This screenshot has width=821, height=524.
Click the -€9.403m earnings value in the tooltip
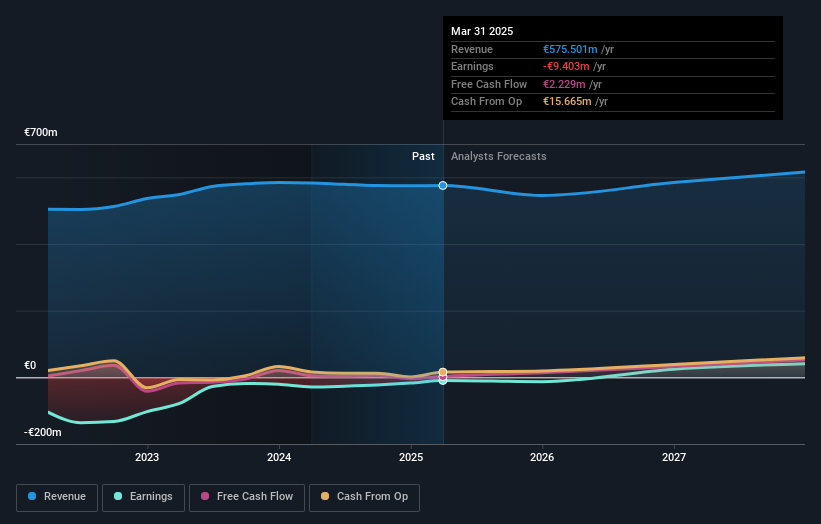click(x=566, y=66)
